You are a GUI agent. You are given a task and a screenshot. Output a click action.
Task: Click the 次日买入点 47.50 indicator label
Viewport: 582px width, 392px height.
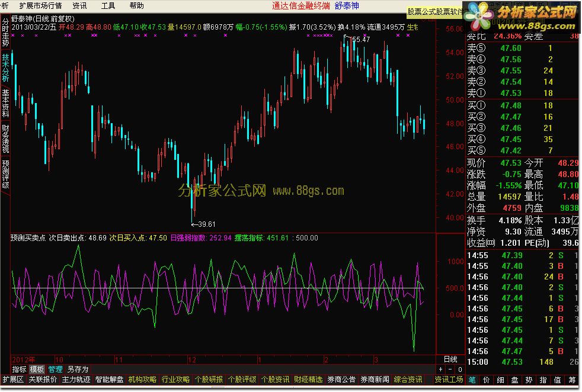point(138,238)
